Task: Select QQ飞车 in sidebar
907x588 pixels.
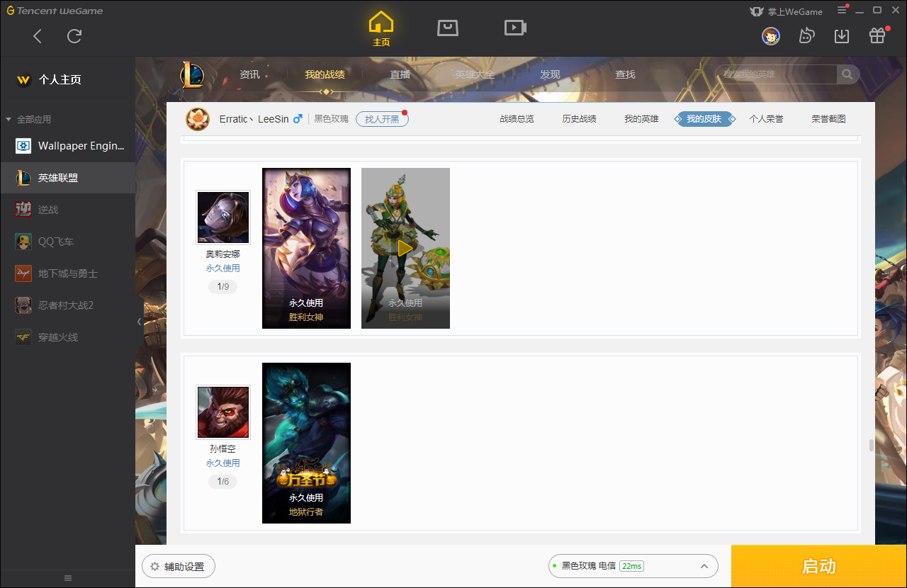Action: click(67, 242)
